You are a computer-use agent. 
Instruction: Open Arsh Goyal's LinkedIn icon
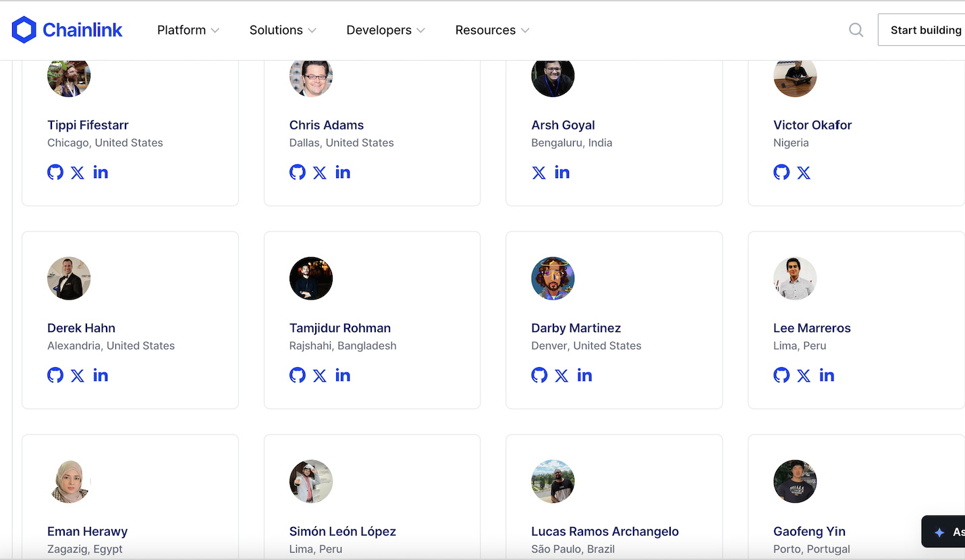[x=562, y=172]
